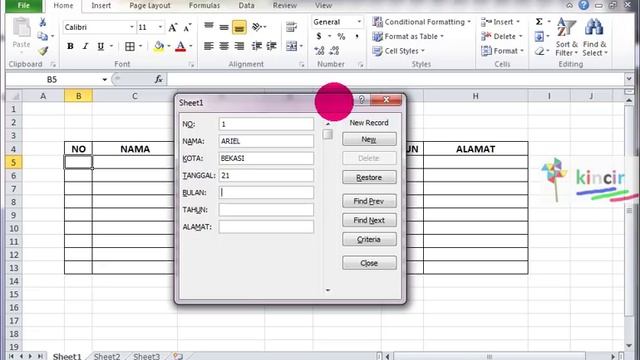Apply Comma Style format

tap(357, 36)
